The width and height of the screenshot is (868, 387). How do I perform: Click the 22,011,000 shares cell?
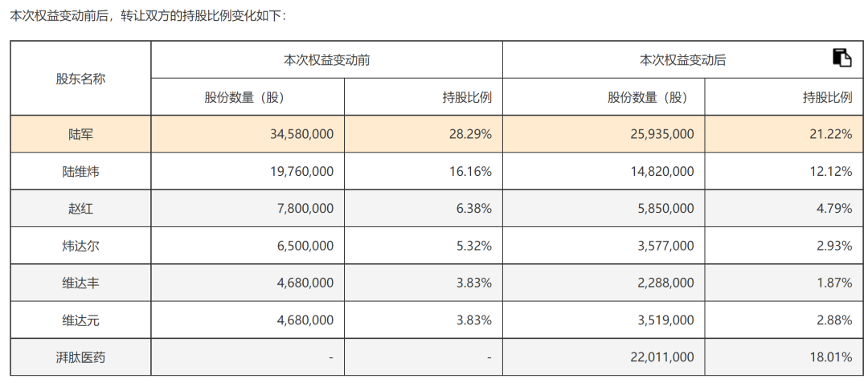(604, 357)
